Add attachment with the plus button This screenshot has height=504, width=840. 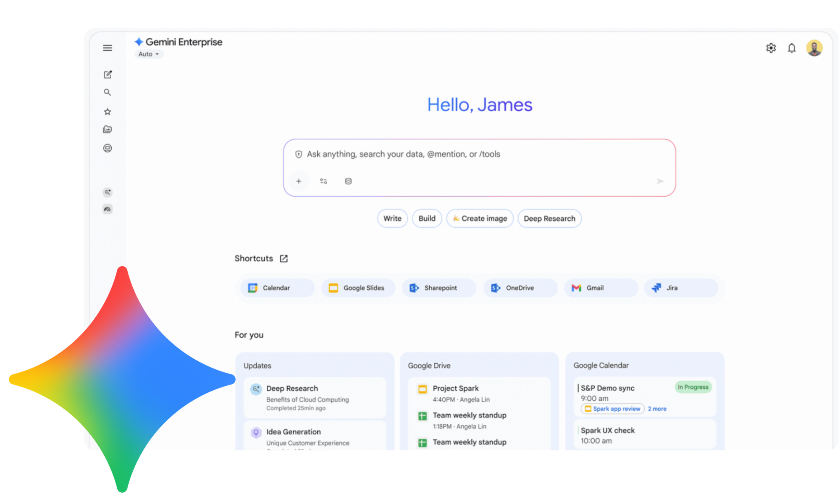click(299, 181)
